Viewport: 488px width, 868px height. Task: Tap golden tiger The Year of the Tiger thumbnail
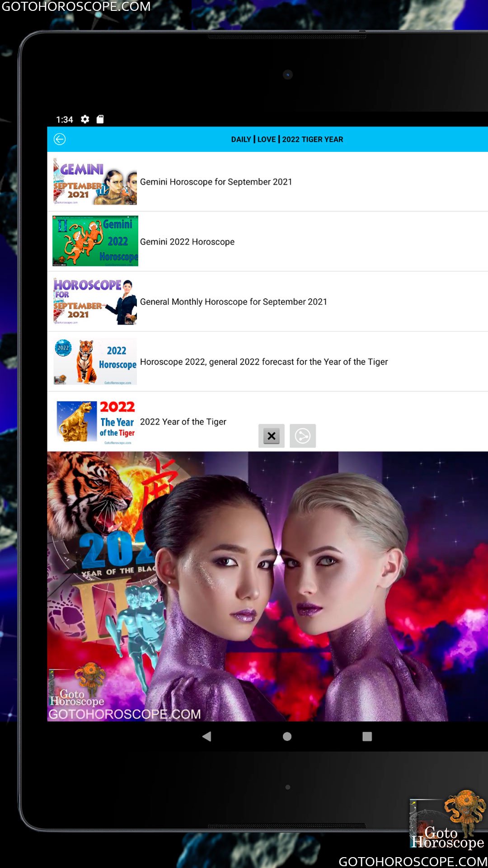click(x=96, y=422)
